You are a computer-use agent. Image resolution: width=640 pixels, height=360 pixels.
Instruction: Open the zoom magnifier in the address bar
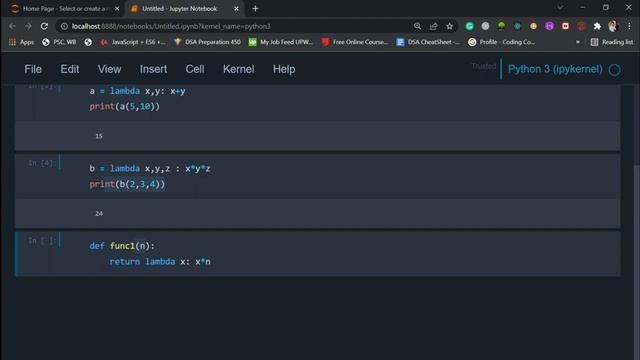point(417,26)
